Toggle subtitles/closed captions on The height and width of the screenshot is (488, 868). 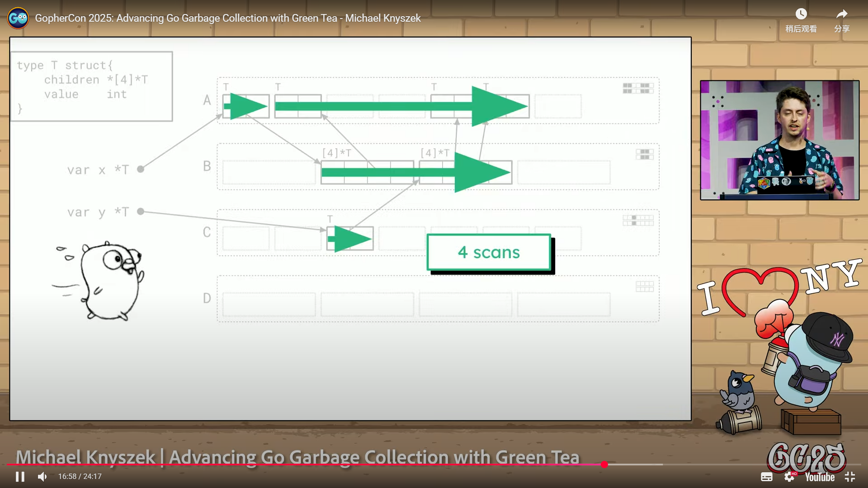(767, 477)
